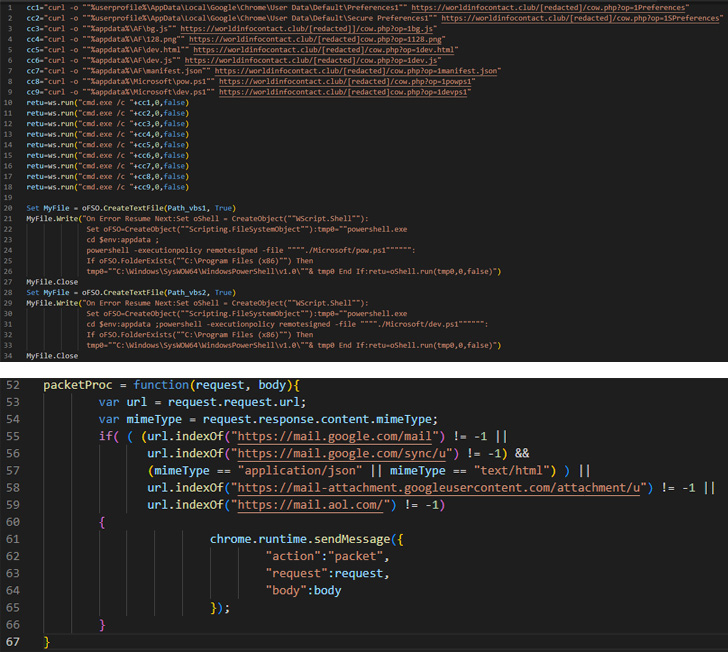This screenshot has height=652, width=728.
Task: Click the closing brace on line 67
Action: click(x=46, y=642)
